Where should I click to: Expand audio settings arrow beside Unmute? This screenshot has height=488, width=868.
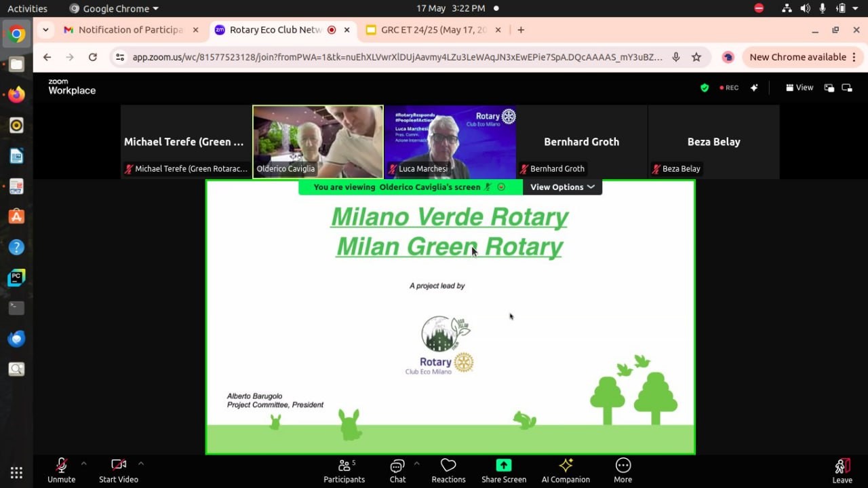pyautogui.click(x=83, y=464)
